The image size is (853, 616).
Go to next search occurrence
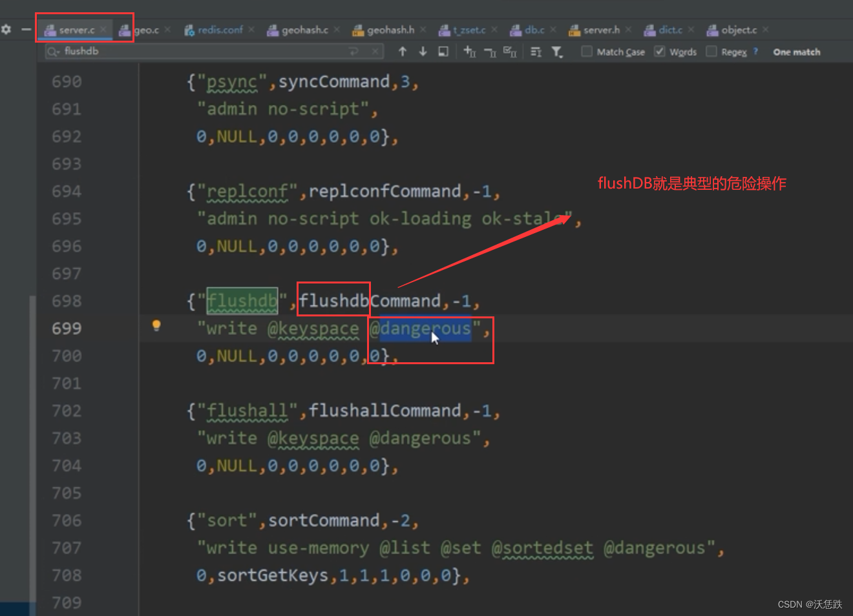(x=423, y=51)
